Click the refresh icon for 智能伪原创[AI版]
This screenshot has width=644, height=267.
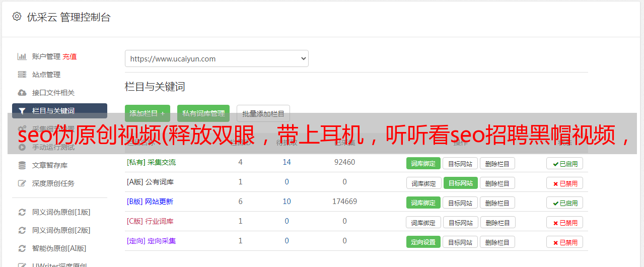click(x=22, y=248)
